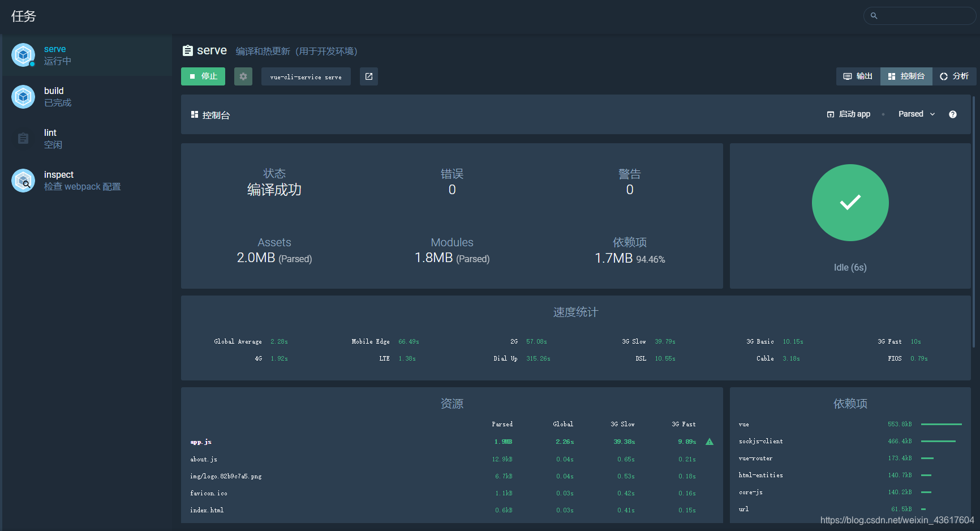Click the Global column header in 资源
The width and height of the screenshot is (980, 531).
point(563,424)
